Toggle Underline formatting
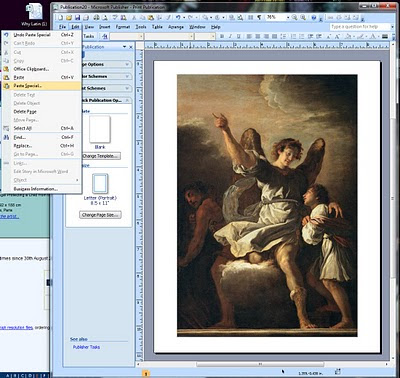 click(x=238, y=36)
